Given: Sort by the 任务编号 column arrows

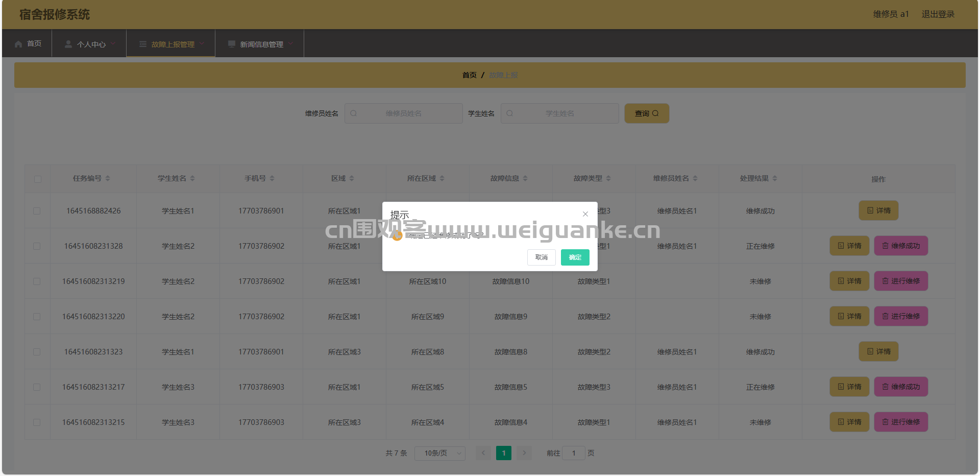Looking at the screenshot, I should (x=108, y=178).
